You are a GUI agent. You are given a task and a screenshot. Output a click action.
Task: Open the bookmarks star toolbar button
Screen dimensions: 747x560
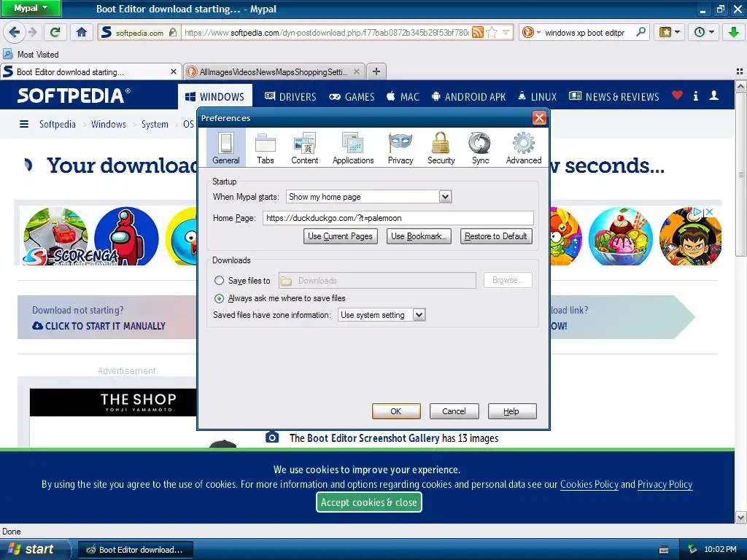[x=669, y=32]
